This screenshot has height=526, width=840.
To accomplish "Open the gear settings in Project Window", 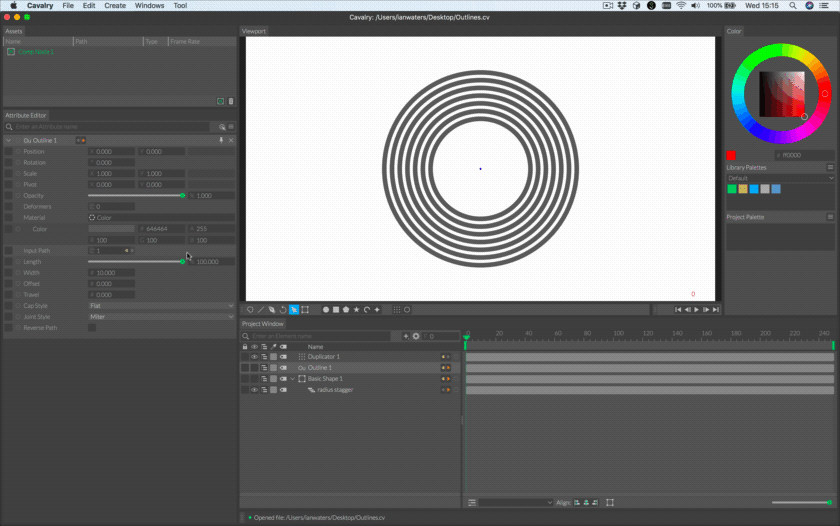I will tap(416, 336).
